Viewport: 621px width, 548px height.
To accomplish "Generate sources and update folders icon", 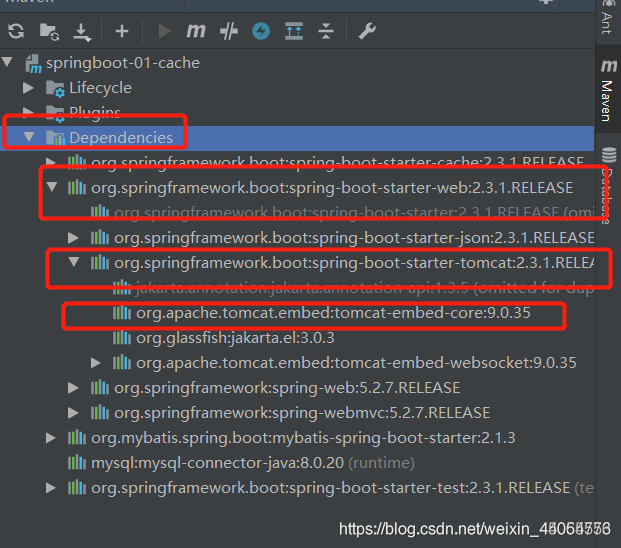I will pyautogui.click(x=49, y=31).
